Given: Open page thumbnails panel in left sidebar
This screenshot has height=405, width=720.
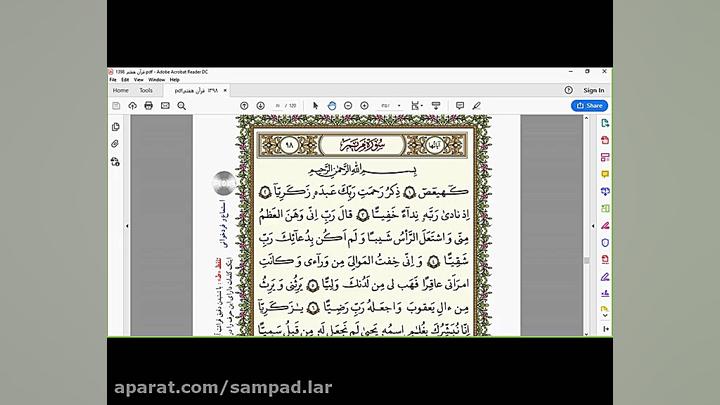Looking at the screenshot, I should point(116,127).
